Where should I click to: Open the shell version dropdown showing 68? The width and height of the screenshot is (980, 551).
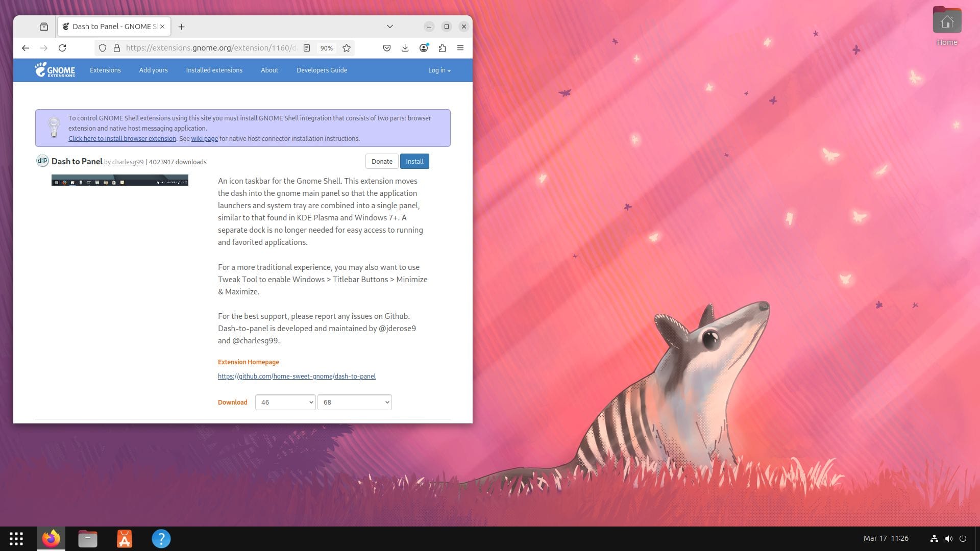tap(354, 402)
